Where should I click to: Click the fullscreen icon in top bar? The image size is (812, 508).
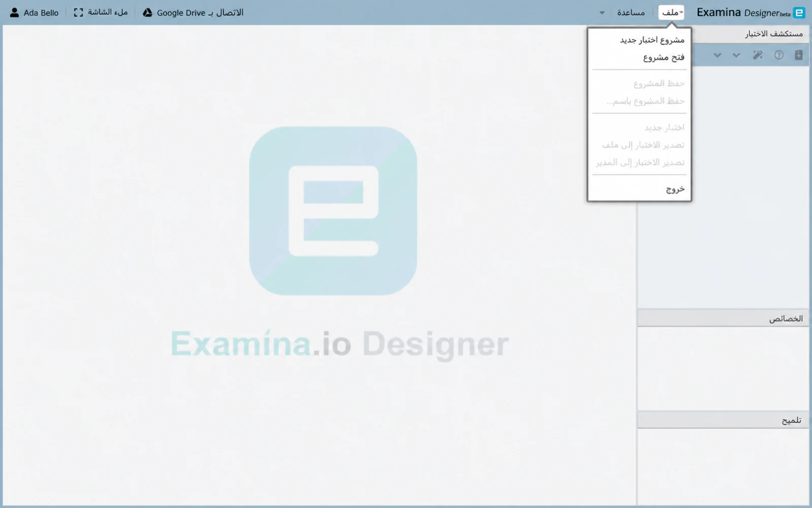78,13
